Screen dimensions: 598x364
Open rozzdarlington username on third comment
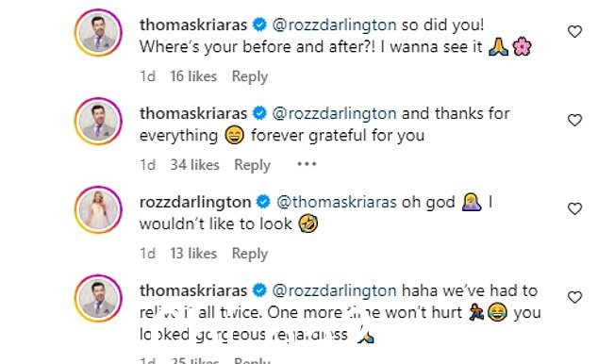click(195, 203)
